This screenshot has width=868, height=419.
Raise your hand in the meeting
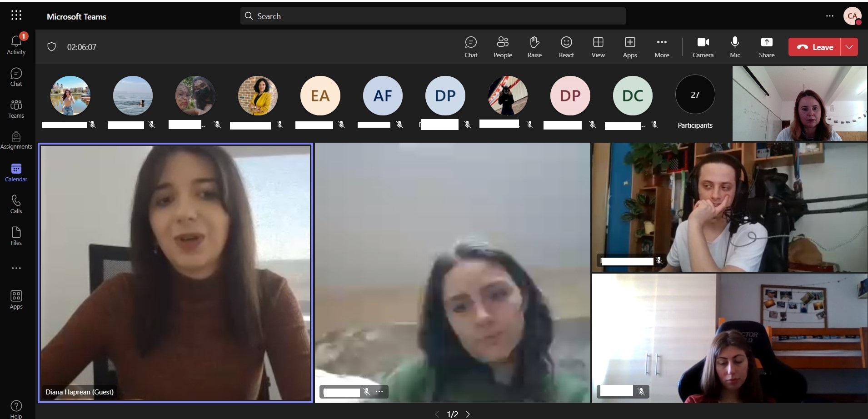point(534,47)
